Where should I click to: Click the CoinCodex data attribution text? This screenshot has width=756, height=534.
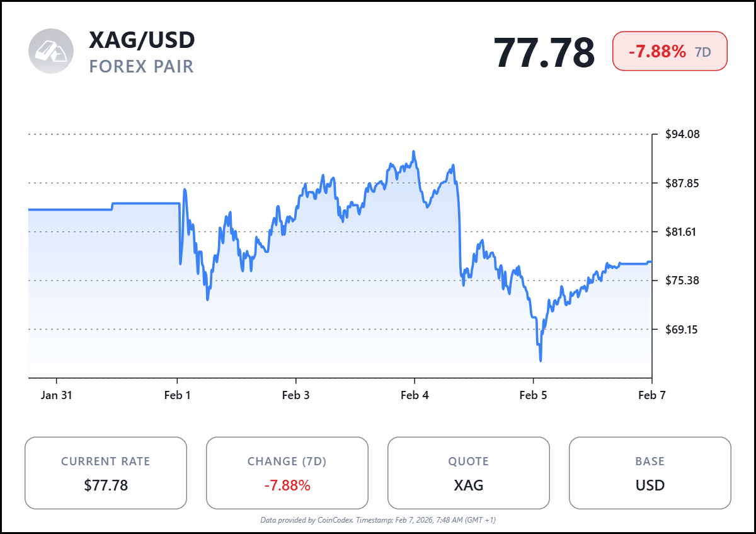coord(378,520)
